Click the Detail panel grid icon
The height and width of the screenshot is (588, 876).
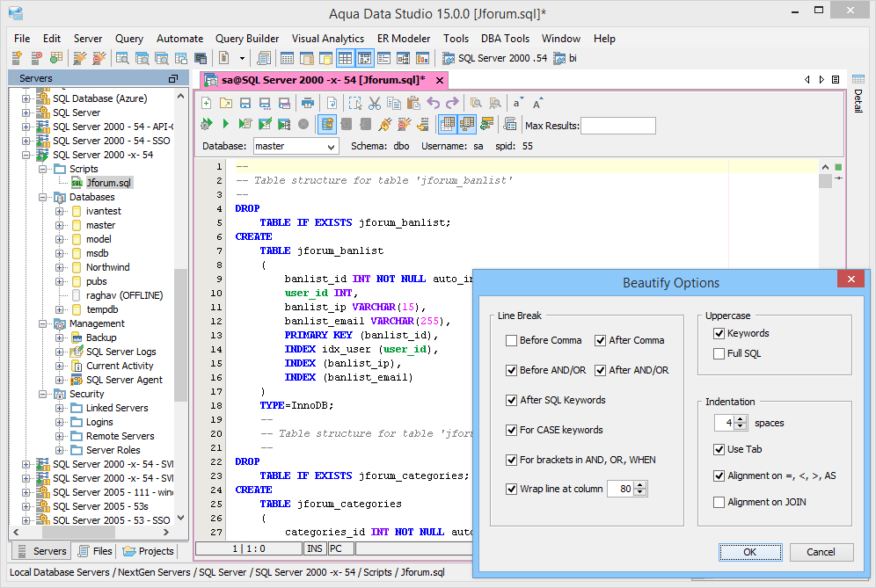coord(858,79)
